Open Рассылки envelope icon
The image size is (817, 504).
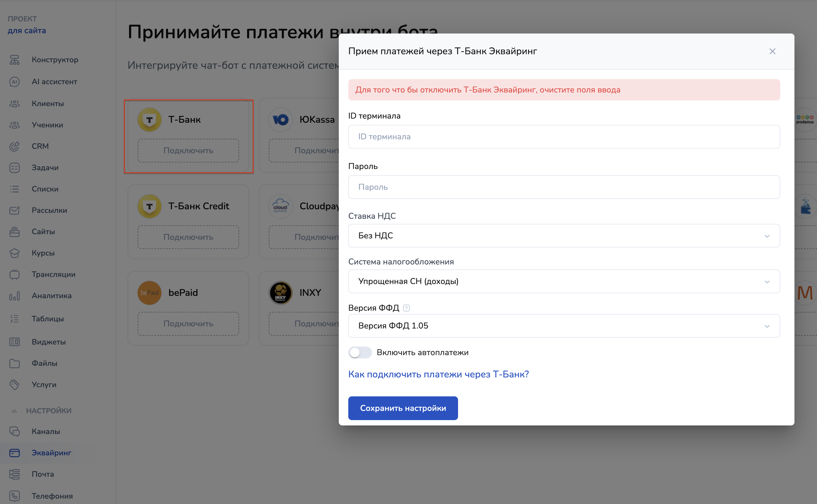coord(14,210)
